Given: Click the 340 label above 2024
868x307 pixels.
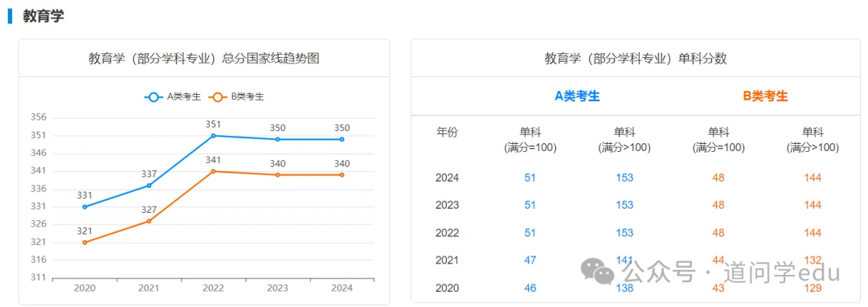Looking at the screenshot, I should point(342,164).
